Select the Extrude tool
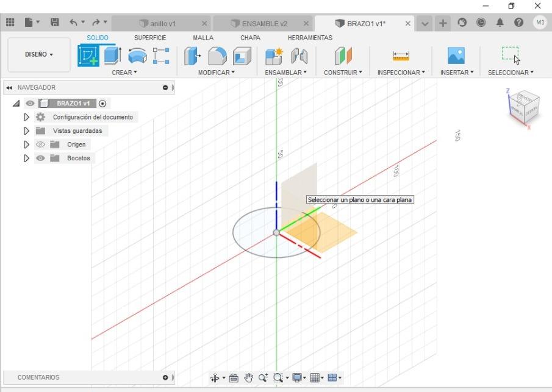The height and width of the screenshot is (392, 552). click(x=113, y=55)
